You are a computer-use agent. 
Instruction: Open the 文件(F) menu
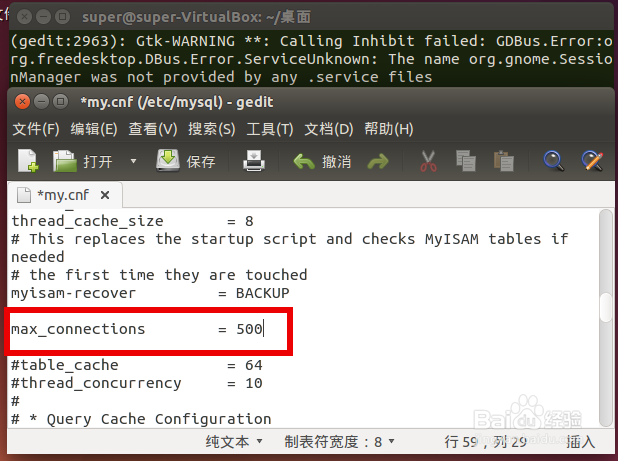pos(36,129)
